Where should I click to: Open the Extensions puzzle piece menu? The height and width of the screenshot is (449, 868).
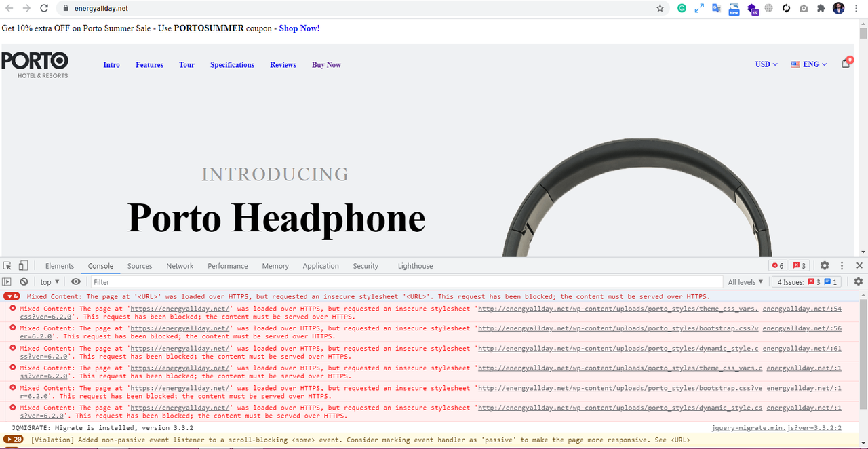(x=821, y=8)
